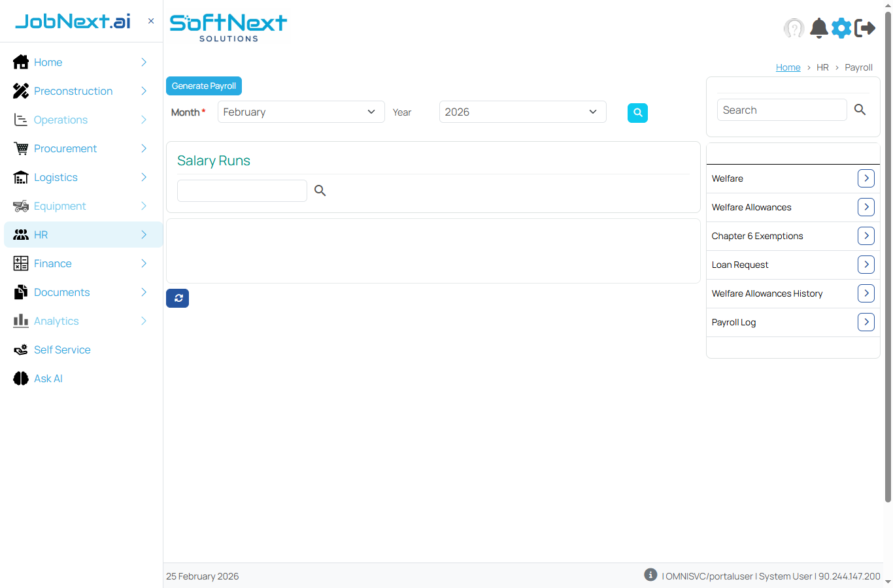Screen dimensions: 893x588
Task: Expand the Welfare entry arrow
Action: (866, 178)
